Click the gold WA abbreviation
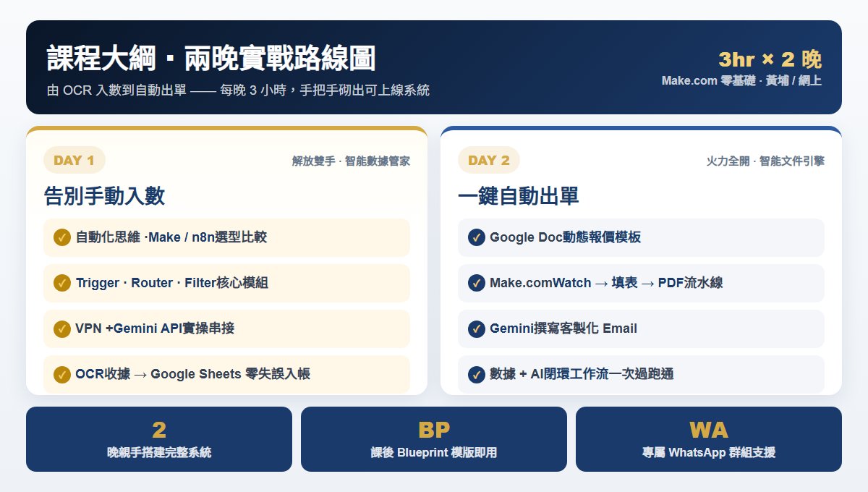 pos(709,430)
